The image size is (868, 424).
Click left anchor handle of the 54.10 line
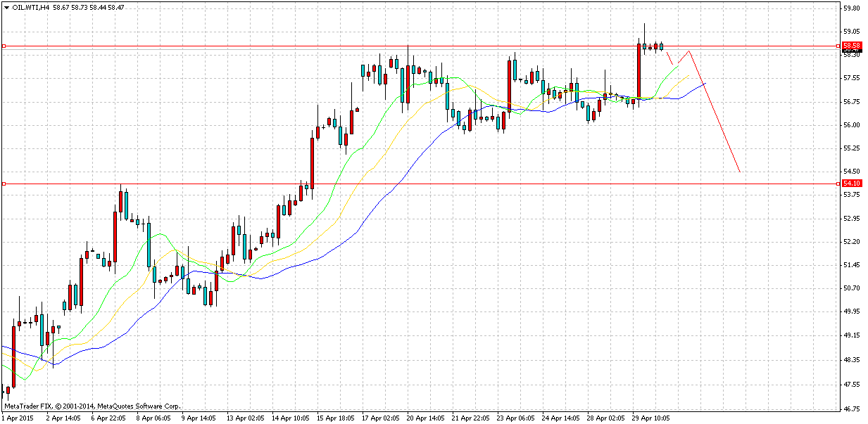click(4, 184)
